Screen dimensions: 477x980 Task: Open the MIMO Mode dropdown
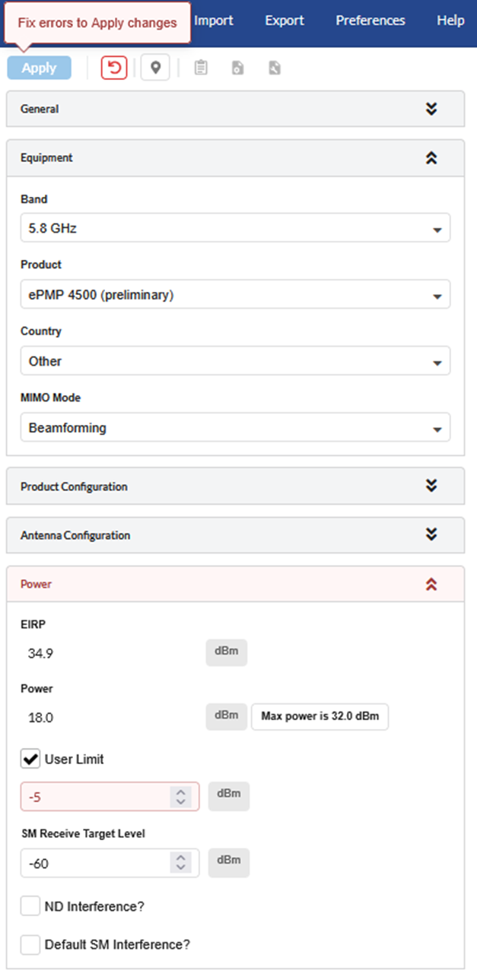[235, 427]
